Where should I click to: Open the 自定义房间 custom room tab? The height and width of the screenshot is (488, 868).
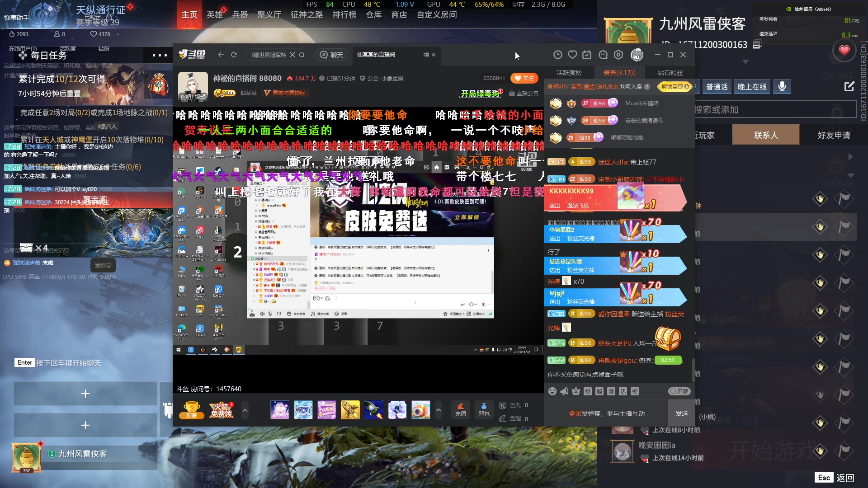(x=437, y=14)
